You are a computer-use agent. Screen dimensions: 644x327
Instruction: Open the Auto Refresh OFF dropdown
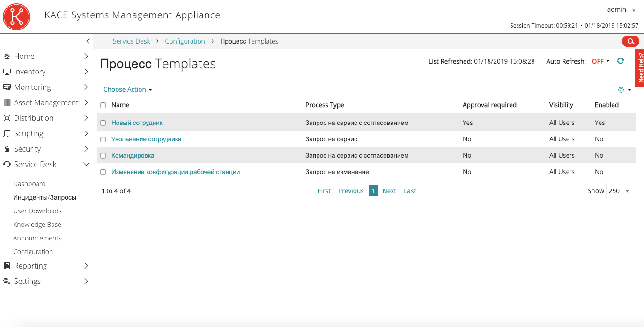point(600,61)
